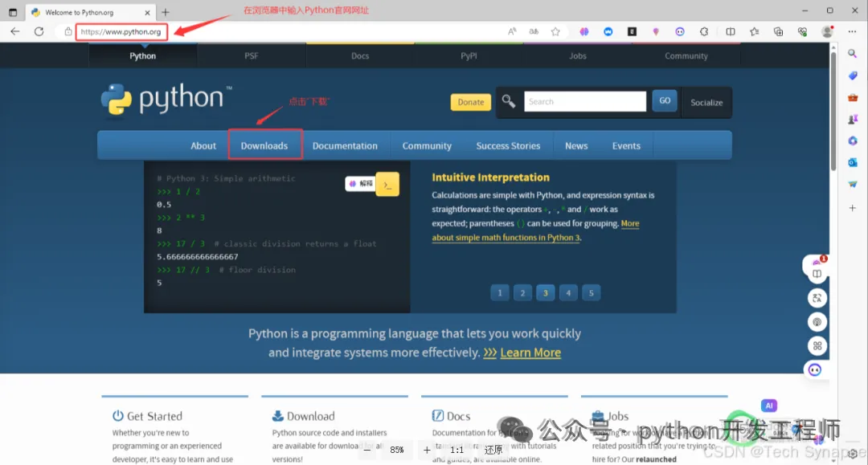Select the Welcome to Python.org browser tab
868x465 pixels.
pos(92,12)
